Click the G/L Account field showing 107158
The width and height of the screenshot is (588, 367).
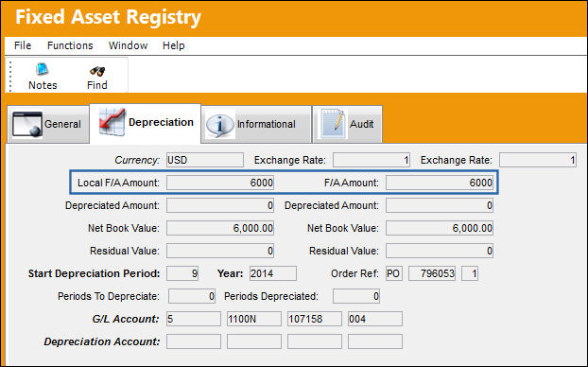click(x=315, y=319)
